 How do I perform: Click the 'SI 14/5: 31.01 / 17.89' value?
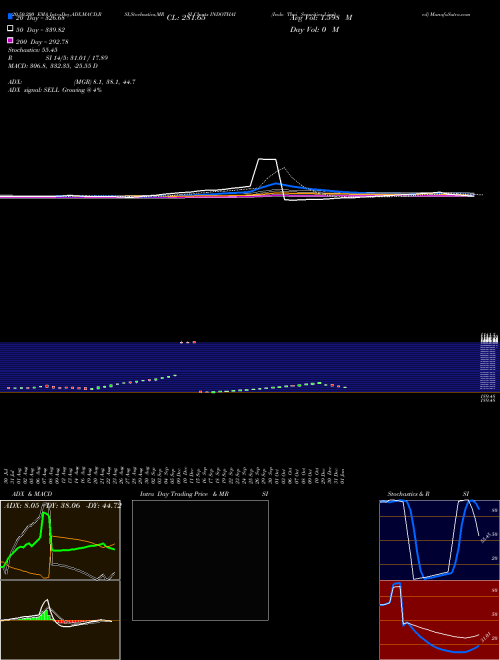click(77, 58)
